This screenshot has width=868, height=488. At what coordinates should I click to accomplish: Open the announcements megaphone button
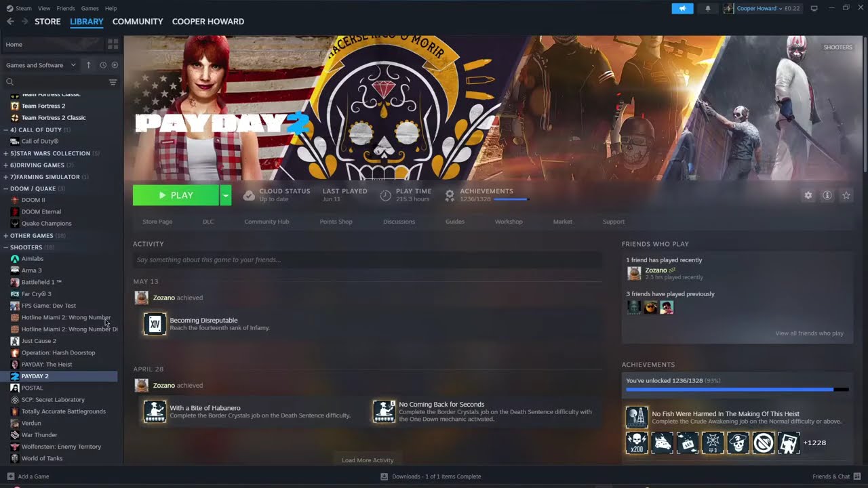tap(682, 8)
